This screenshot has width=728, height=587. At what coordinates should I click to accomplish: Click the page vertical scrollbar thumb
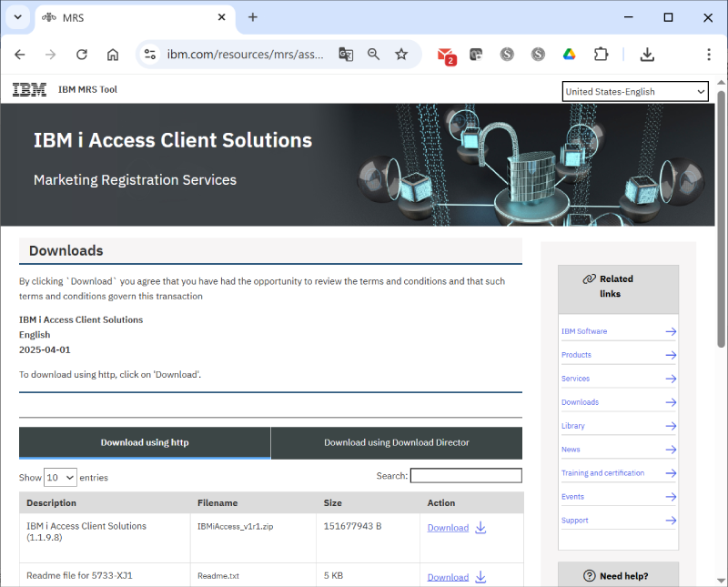pyautogui.click(x=721, y=218)
